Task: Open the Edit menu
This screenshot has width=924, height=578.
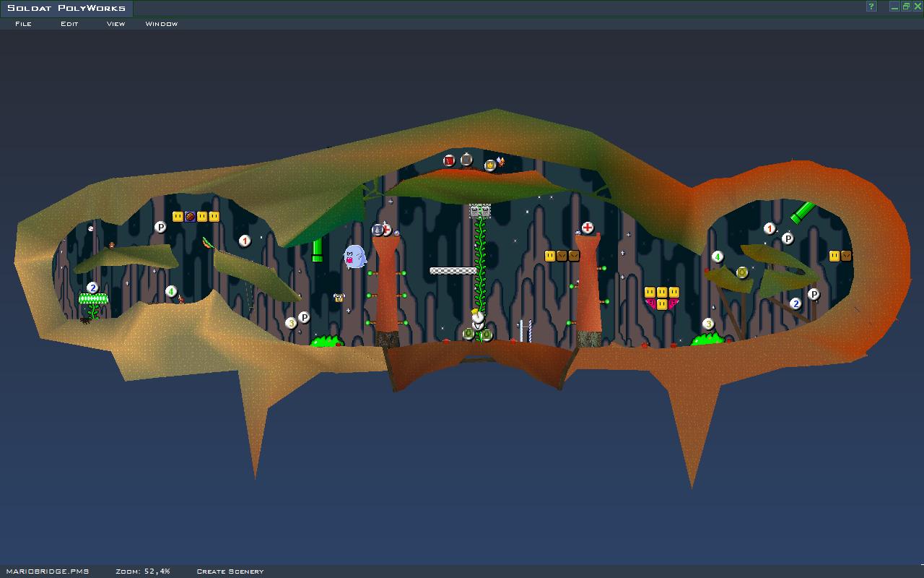Action: point(69,24)
